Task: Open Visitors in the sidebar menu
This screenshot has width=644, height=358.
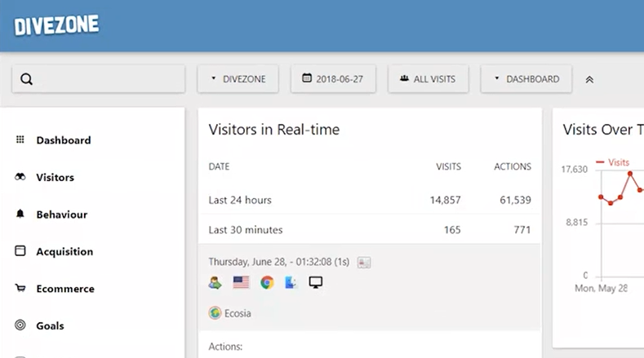Action: click(55, 177)
